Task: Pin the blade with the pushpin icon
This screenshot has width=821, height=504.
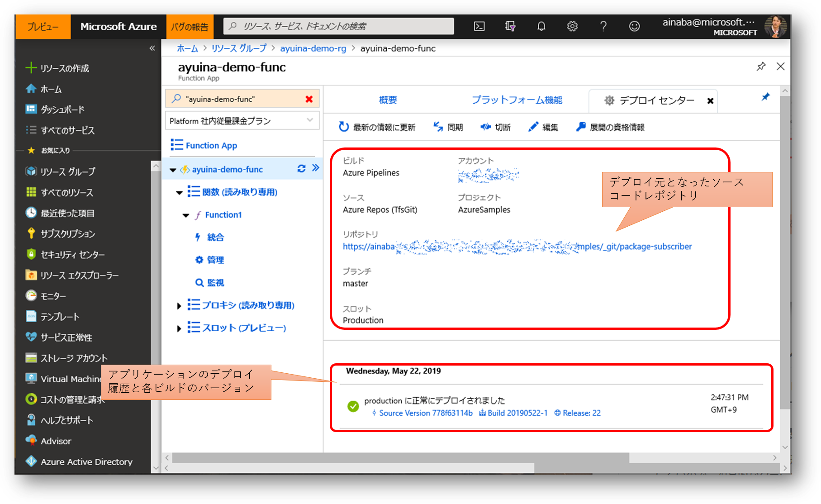Action: tap(761, 67)
